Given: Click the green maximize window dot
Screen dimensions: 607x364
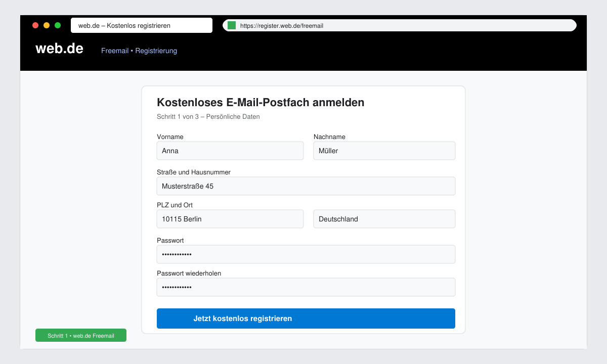Looking at the screenshot, I should tap(58, 25).
